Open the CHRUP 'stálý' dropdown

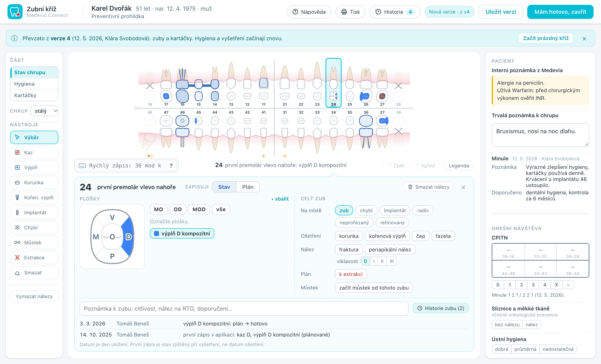[x=44, y=111]
